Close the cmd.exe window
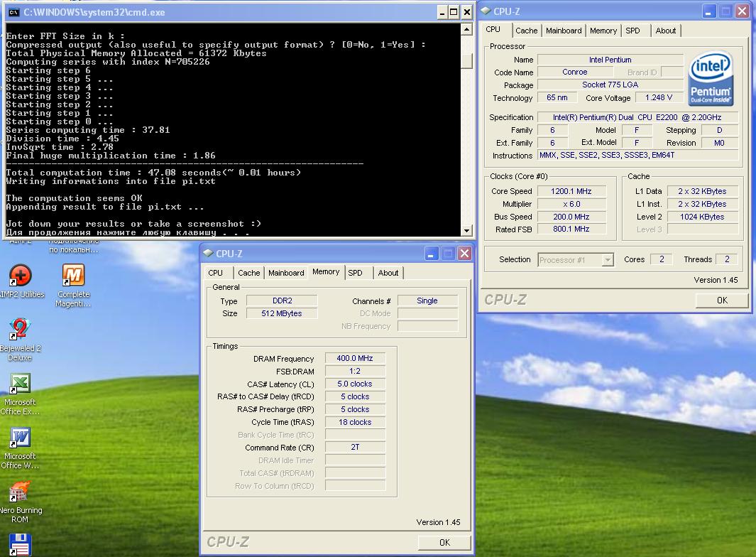 pyautogui.click(x=466, y=12)
